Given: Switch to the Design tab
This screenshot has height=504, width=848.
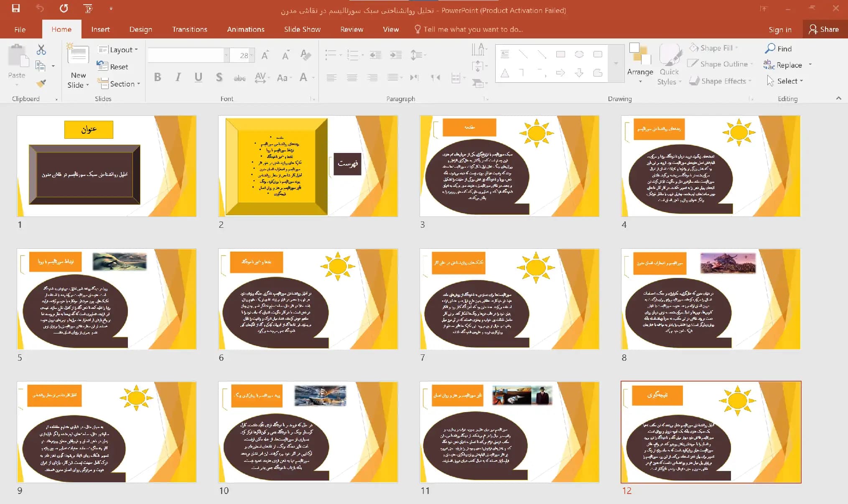Looking at the screenshot, I should [140, 29].
